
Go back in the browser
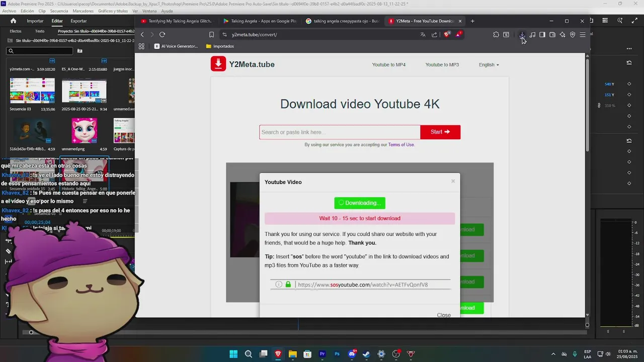(x=142, y=35)
